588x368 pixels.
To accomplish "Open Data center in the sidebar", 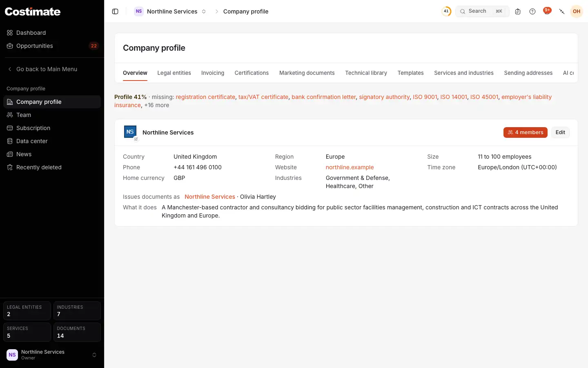I will click(x=52, y=141).
